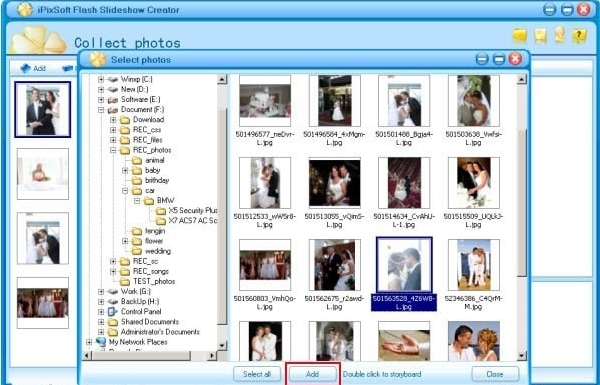Collapse the car folder
This screenshot has height=385, width=600.
[125, 190]
